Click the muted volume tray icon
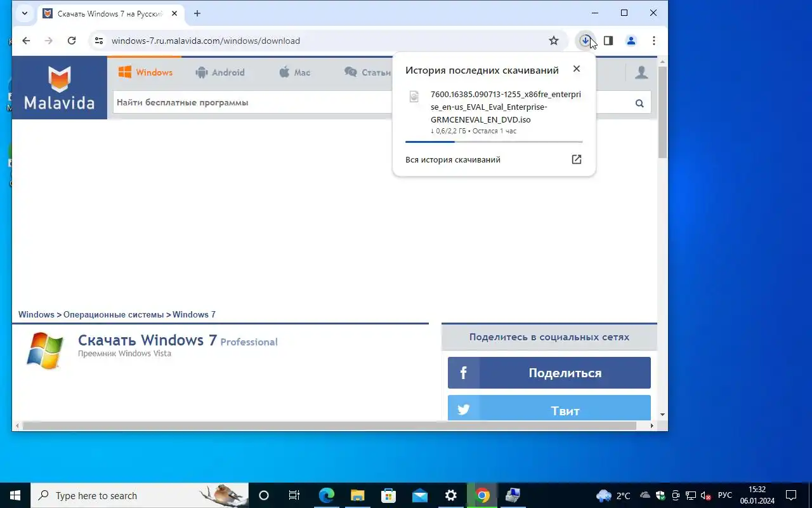This screenshot has height=508, width=812. (x=707, y=495)
